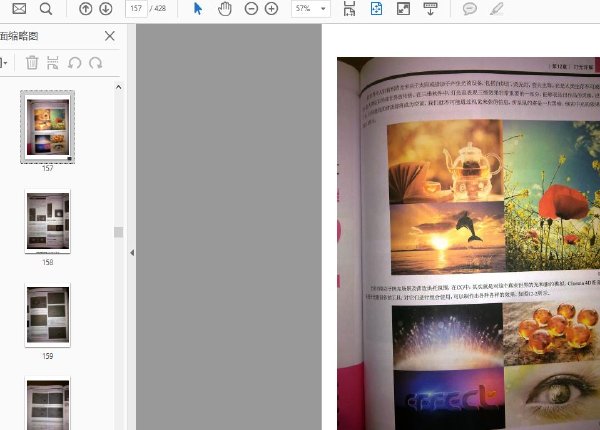Click the eye close-up photo in page
Viewport: 600px width, 430px height.
552,396
